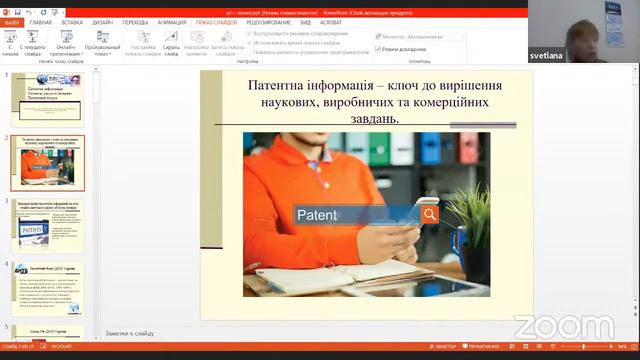Open the Custom show (Произвольный показ) dropdown
The height and width of the screenshot is (360, 640).
(102, 43)
